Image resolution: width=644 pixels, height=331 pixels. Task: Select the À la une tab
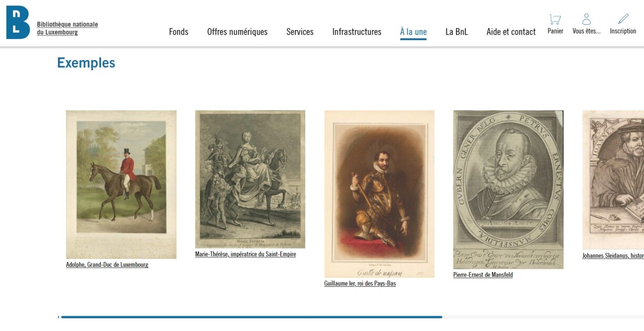pyautogui.click(x=413, y=32)
